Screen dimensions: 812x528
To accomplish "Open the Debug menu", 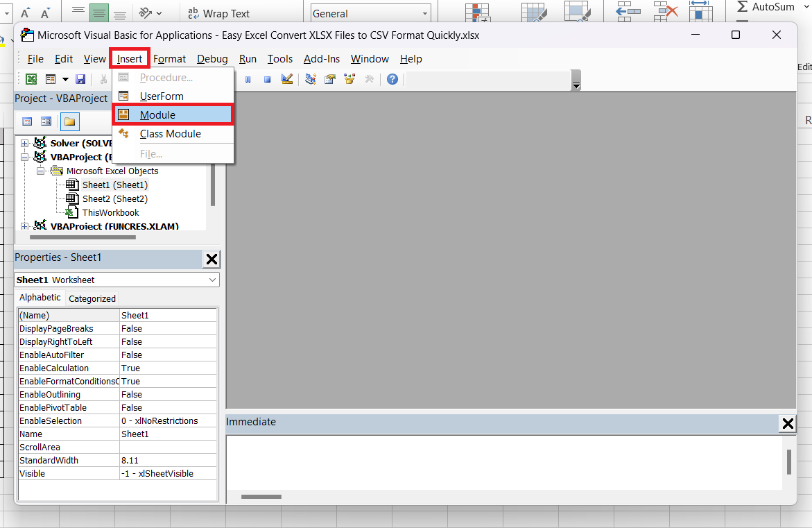I will (x=212, y=59).
